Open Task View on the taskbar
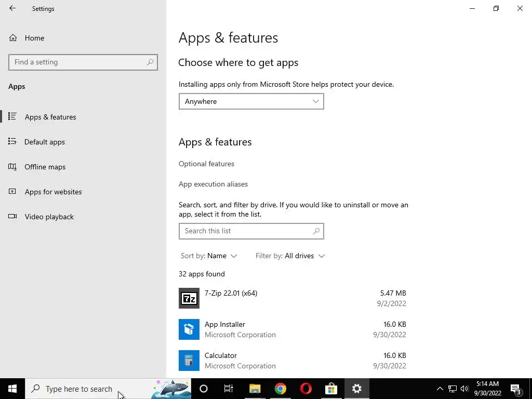Image resolution: width=532 pixels, height=399 pixels. click(x=229, y=389)
